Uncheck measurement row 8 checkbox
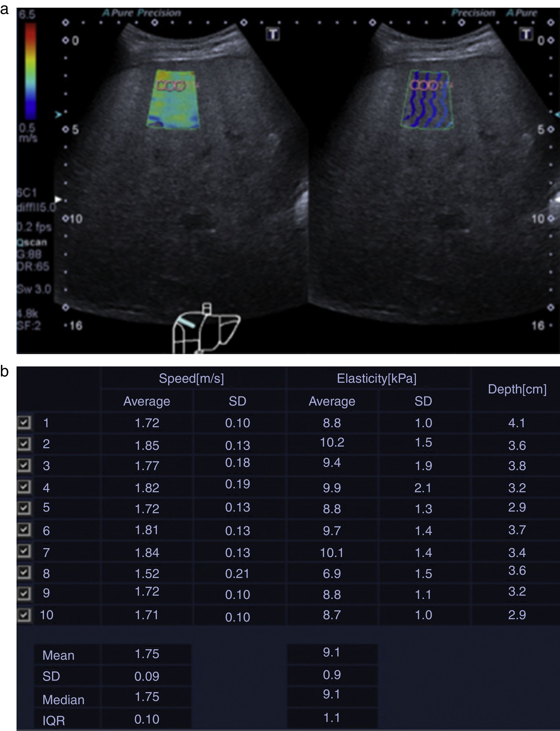 (x=24, y=573)
